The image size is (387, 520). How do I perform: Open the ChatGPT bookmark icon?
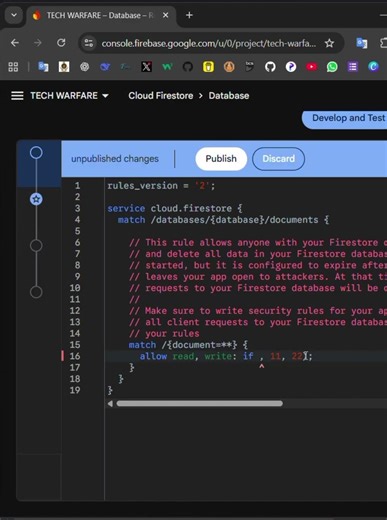click(x=84, y=67)
